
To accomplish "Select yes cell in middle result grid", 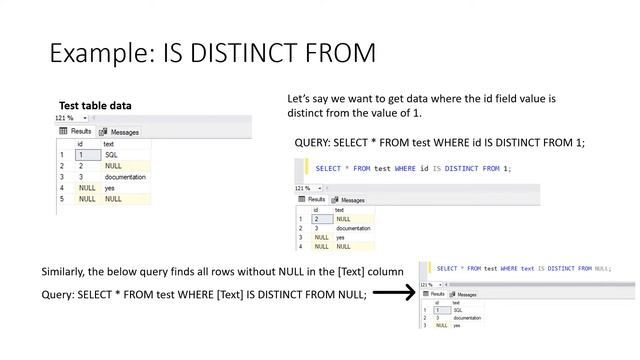I will pyautogui.click(x=353, y=237).
